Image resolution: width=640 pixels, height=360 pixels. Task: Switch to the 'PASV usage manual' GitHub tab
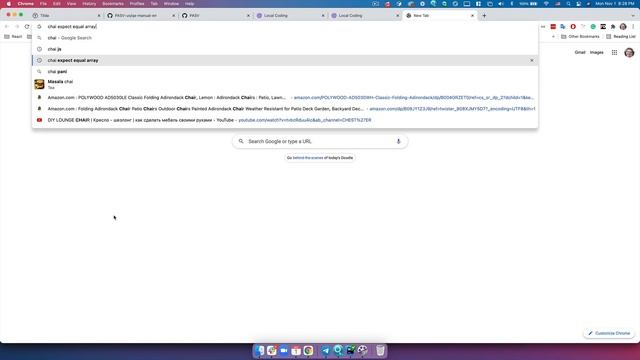pyautogui.click(x=140, y=16)
